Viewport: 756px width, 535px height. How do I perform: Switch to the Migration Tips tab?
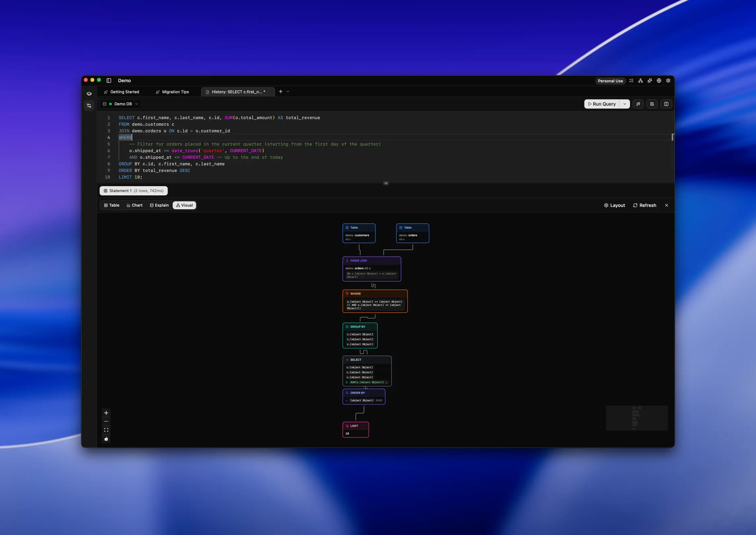pyautogui.click(x=173, y=92)
